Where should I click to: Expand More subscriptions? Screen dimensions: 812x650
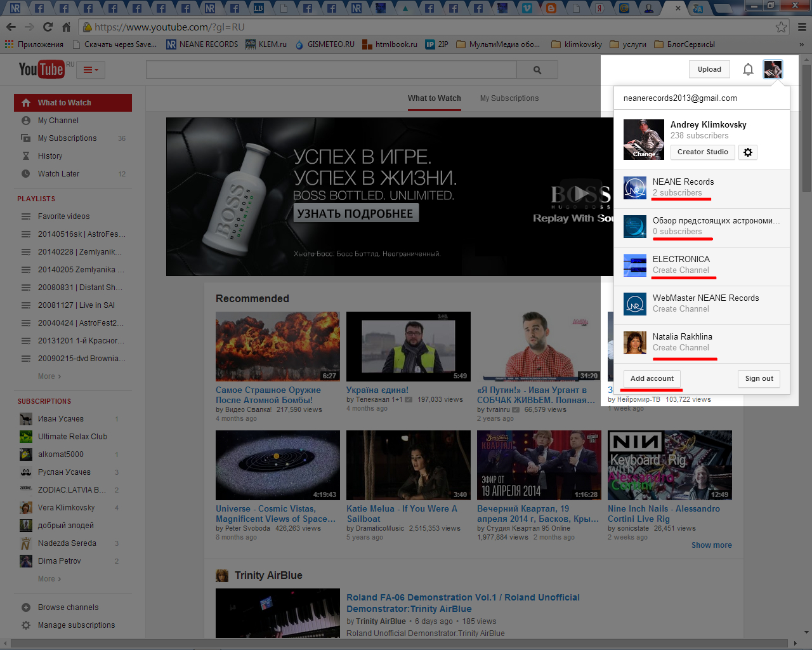click(49, 579)
